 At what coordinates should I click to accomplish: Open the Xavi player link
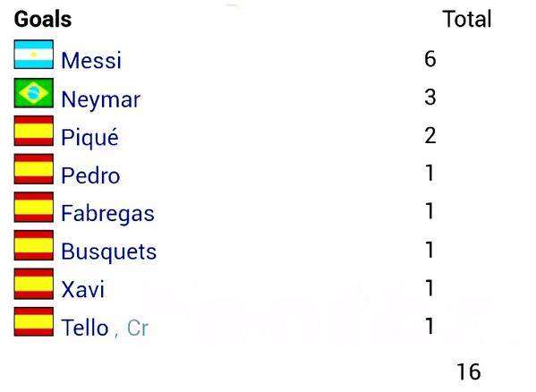click(82, 290)
